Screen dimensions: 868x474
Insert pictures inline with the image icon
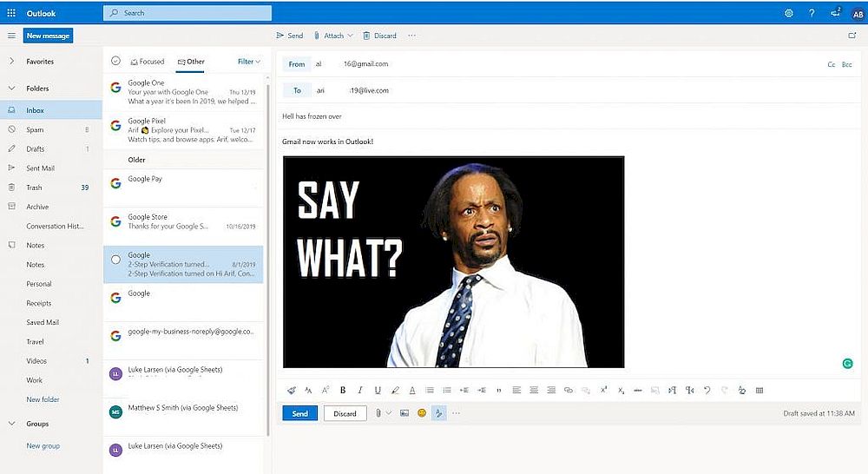[404, 413]
